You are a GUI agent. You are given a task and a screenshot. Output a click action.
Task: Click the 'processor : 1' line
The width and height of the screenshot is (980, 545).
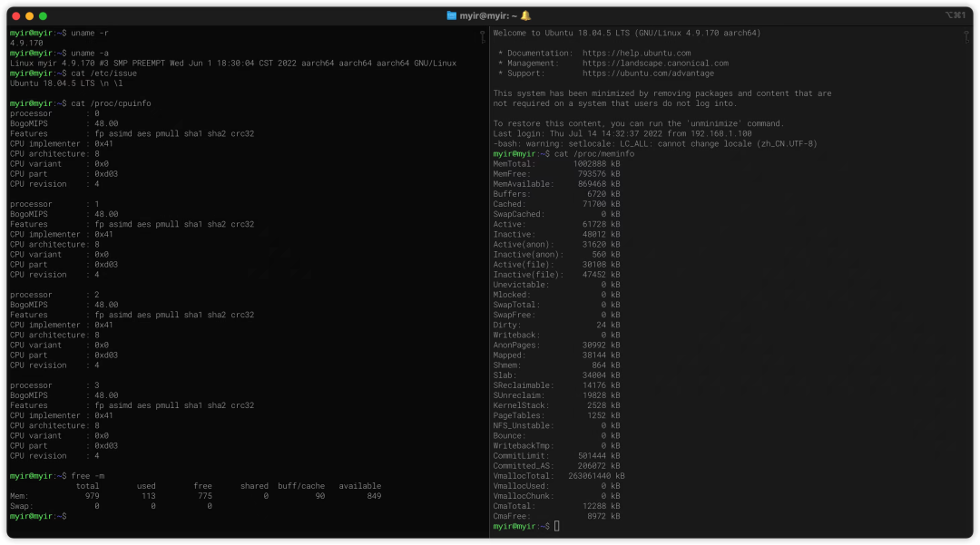coord(54,204)
